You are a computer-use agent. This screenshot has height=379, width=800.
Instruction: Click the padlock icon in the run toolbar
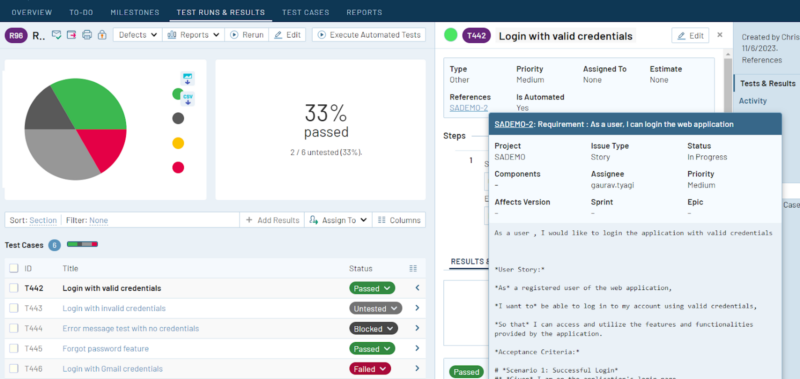pos(102,35)
